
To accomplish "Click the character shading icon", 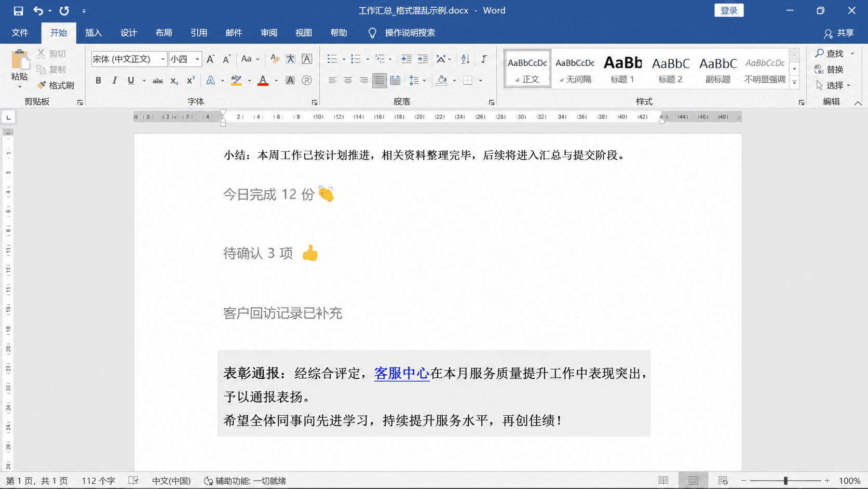I will (290, 80).
